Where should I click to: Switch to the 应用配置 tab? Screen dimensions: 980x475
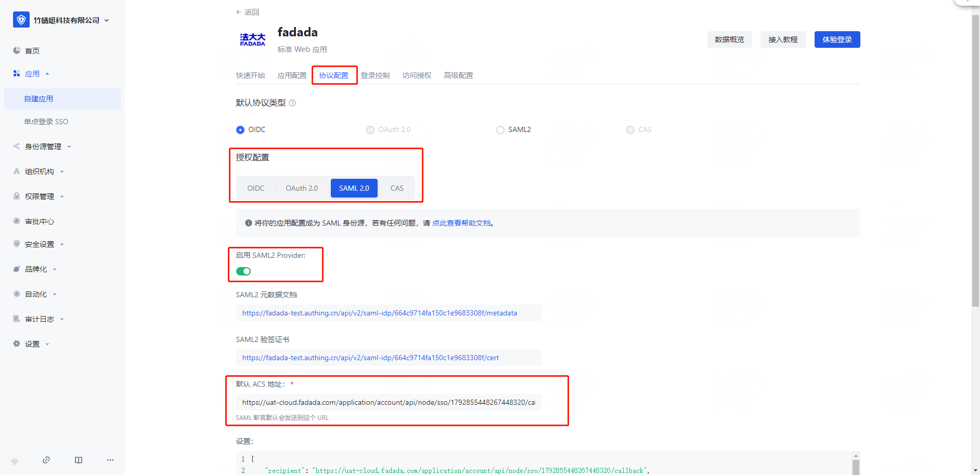coord(292,75)
